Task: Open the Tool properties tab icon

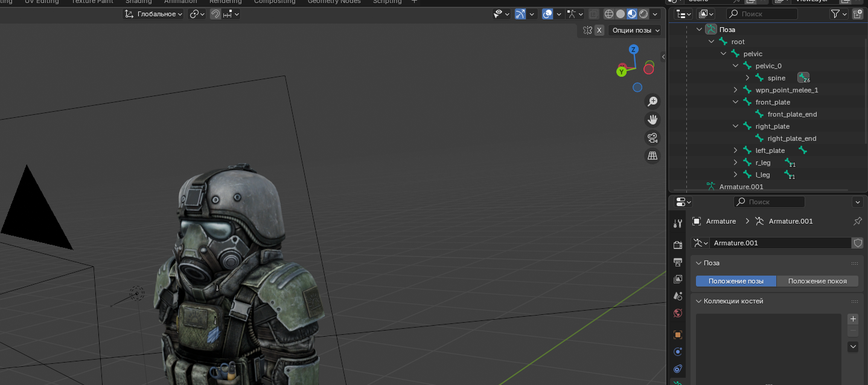Action: pyautogui.click(x=678, y=224)
